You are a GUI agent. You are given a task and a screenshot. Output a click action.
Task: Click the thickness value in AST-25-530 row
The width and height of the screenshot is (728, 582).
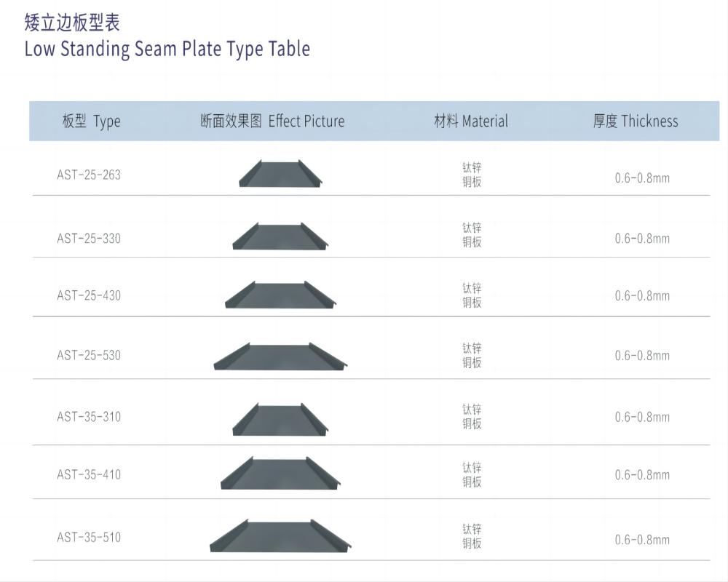point(642,356)
